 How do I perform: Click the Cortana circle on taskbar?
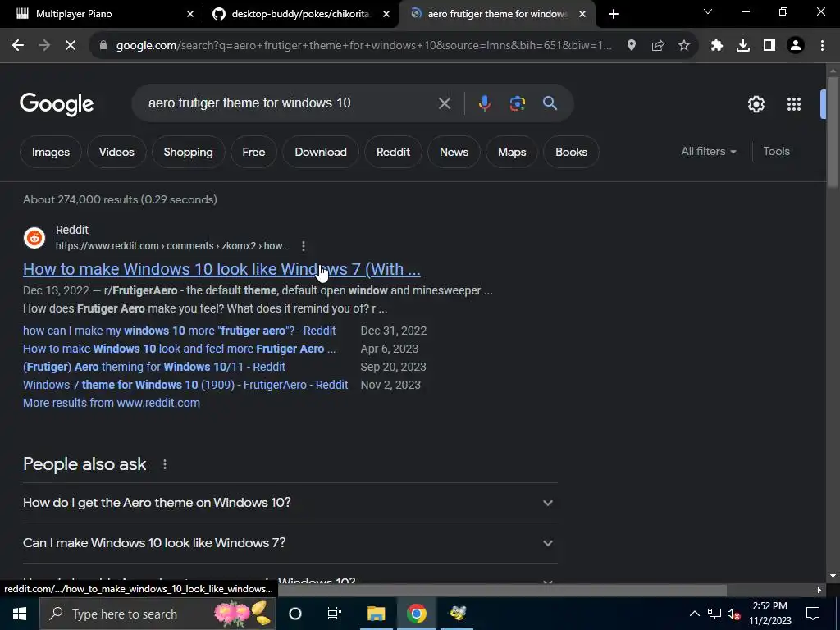[295, 614]
